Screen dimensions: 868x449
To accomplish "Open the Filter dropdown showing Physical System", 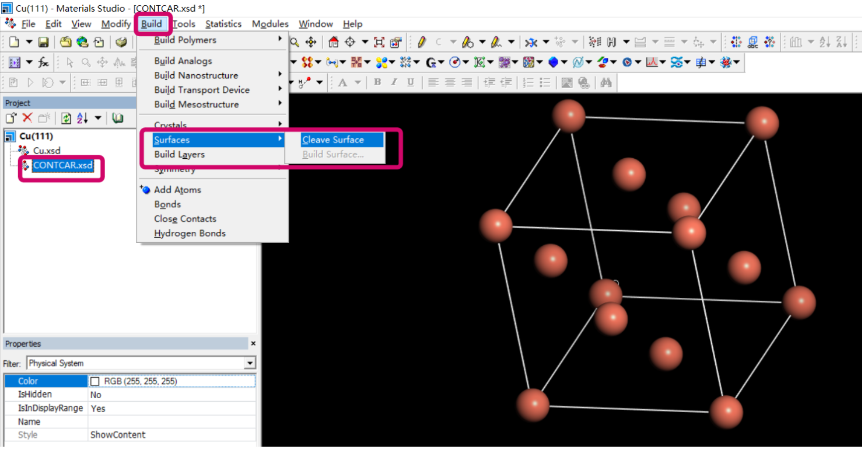I will point(250,363).
